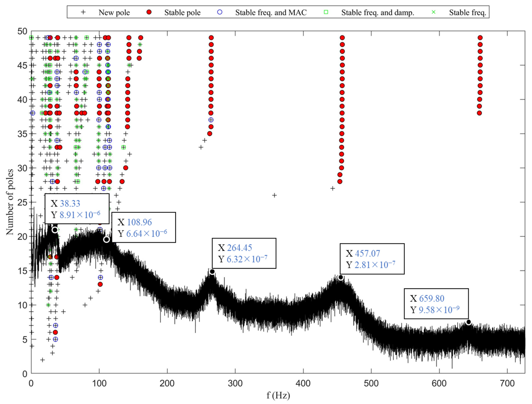
Task: Select the data cursor marker at 38.33 Hz
Action: click(x=55, y=230)
